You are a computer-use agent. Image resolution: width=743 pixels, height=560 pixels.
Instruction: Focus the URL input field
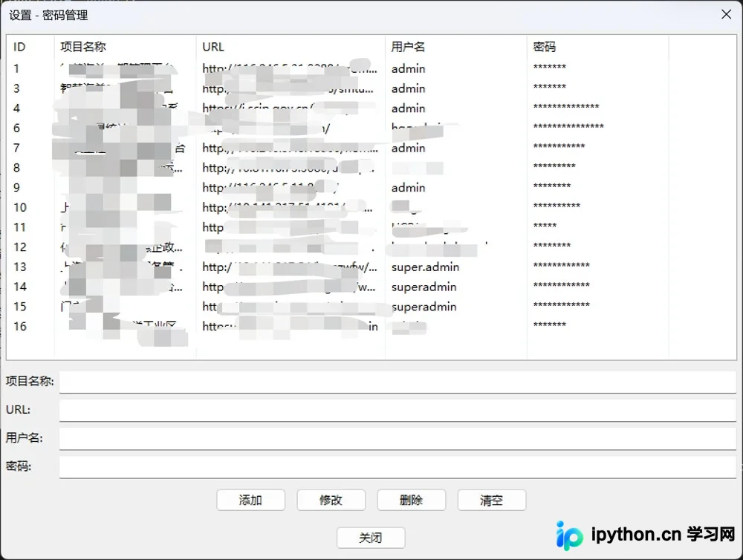(x=398, y=410)
